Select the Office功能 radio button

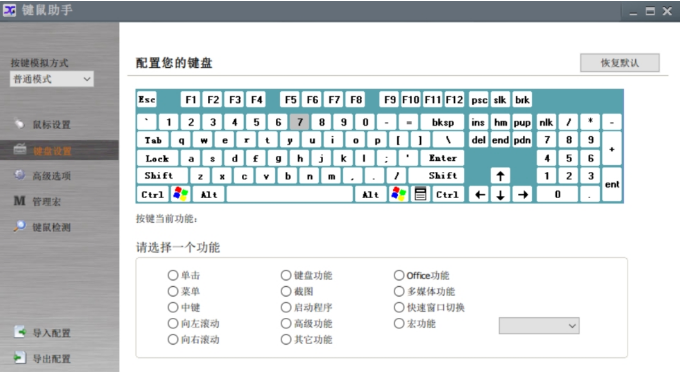pos(399,275)
